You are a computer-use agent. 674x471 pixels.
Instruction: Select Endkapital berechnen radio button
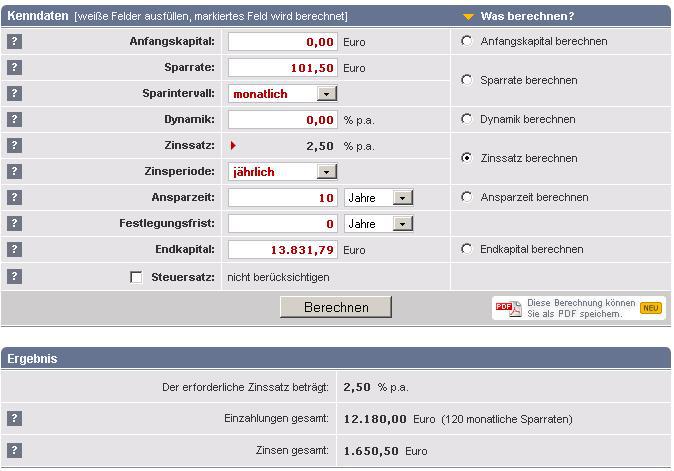click(466, 249)
